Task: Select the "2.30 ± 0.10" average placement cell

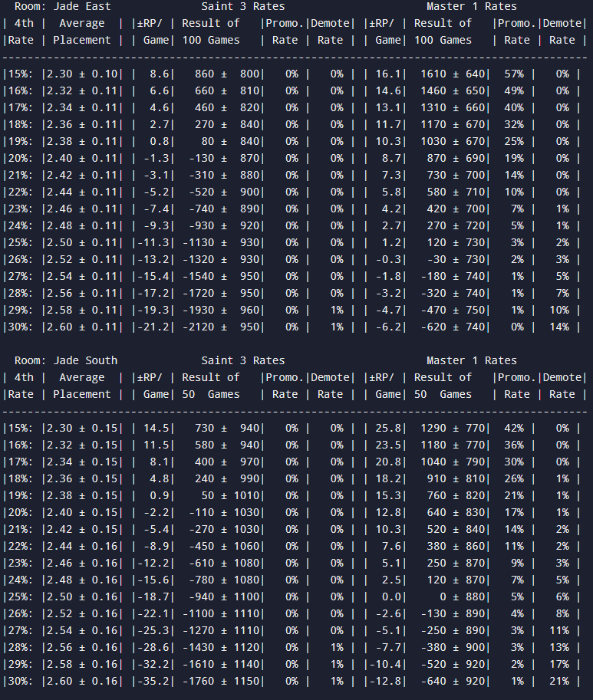Action: click(x=82, y=74)
